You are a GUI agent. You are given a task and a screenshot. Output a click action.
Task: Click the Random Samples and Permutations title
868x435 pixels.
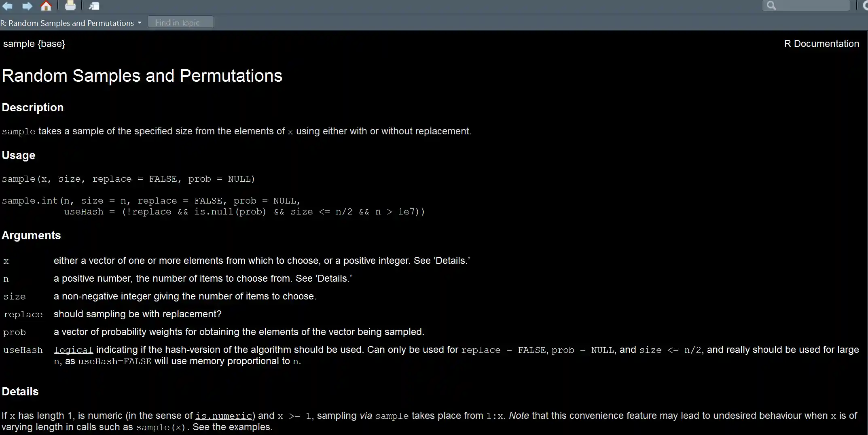pos(142,76)
